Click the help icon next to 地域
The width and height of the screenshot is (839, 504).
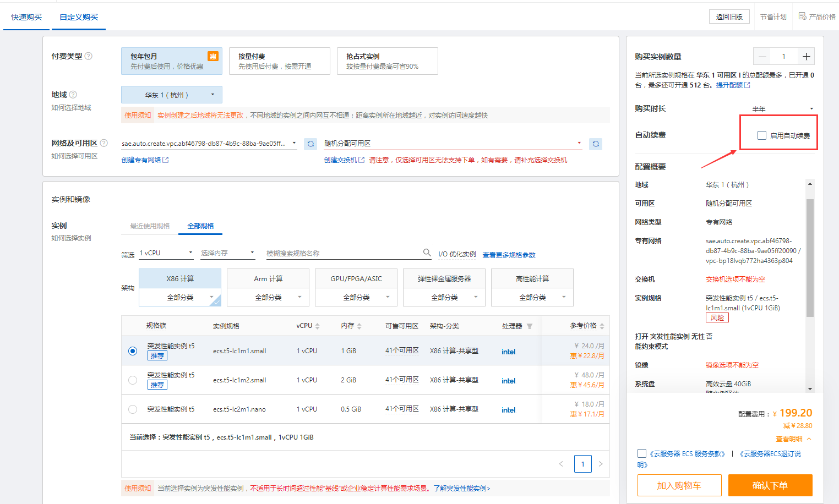click(73, 95)
